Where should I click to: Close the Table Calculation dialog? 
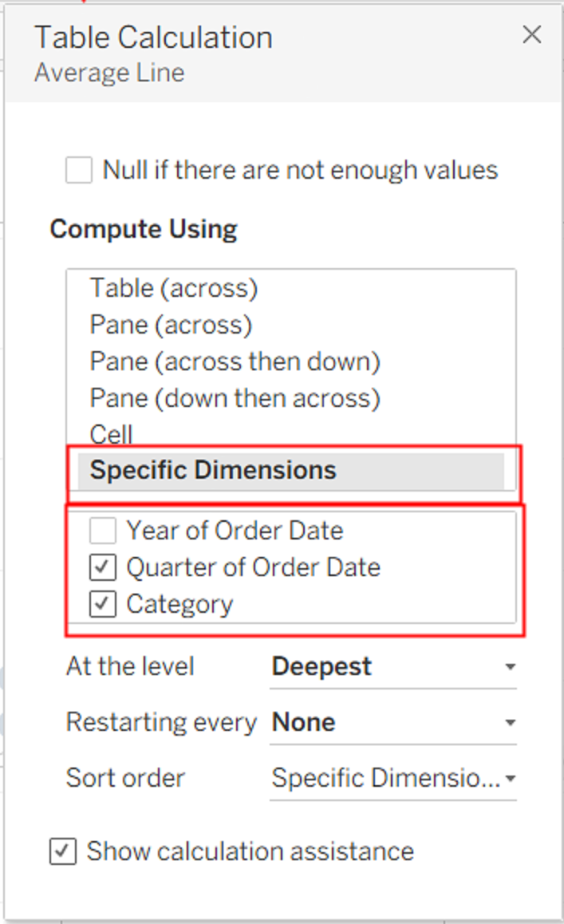coord(531,34)
